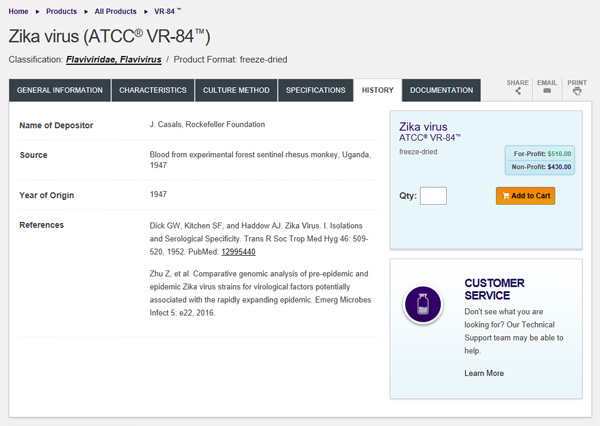Focus the Qty input field
Viewport: 600px width, 426px height.
tap(433, 196)
